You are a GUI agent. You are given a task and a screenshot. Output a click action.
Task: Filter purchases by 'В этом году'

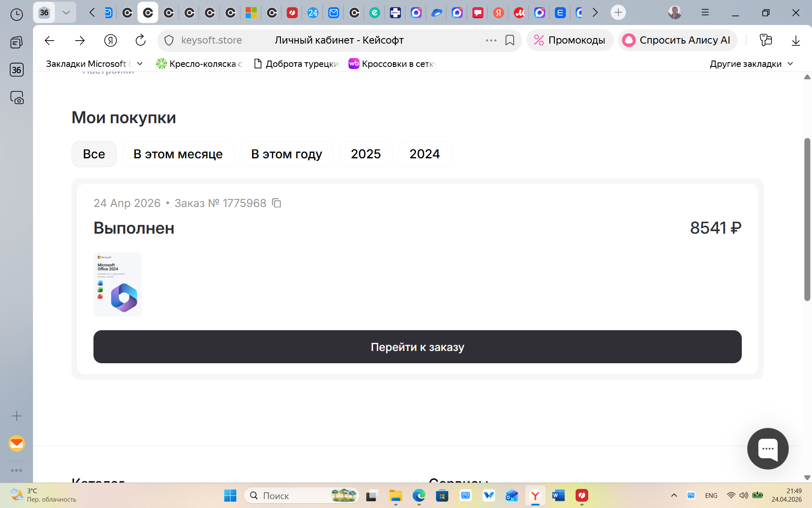(x=286, y=154)
